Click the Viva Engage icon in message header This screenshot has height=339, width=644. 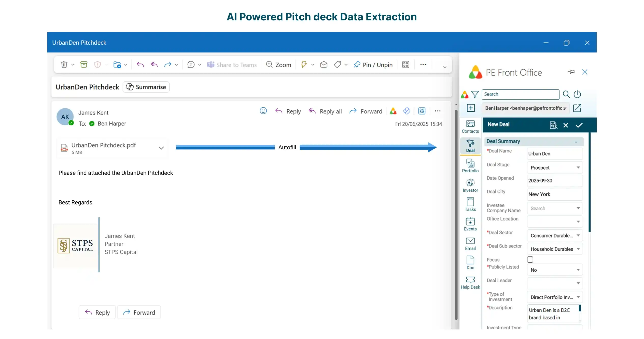(407, 111)
